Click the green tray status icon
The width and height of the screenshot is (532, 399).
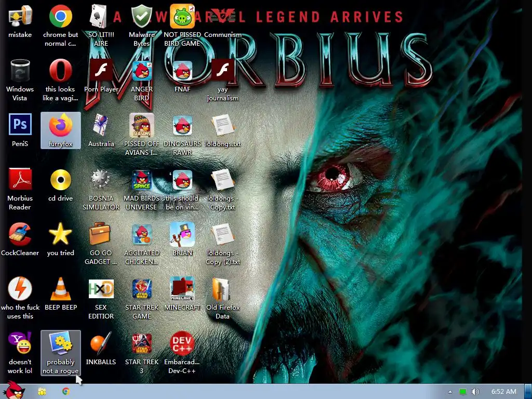(x=462, y=392)
